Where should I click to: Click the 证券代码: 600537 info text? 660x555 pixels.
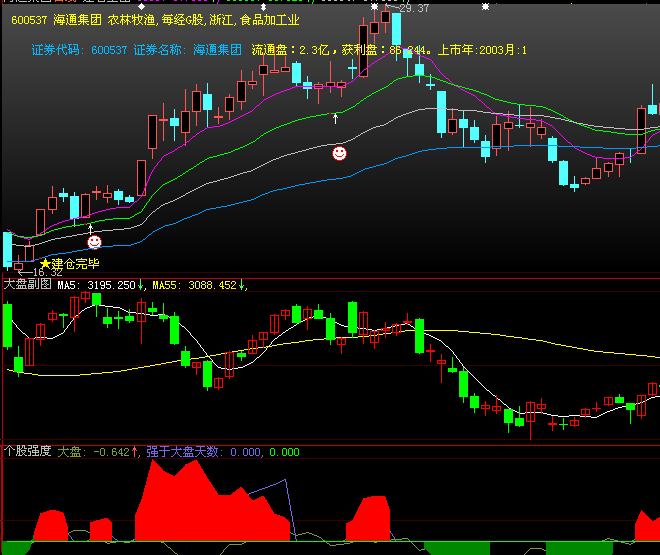click(x=79, y=50)
